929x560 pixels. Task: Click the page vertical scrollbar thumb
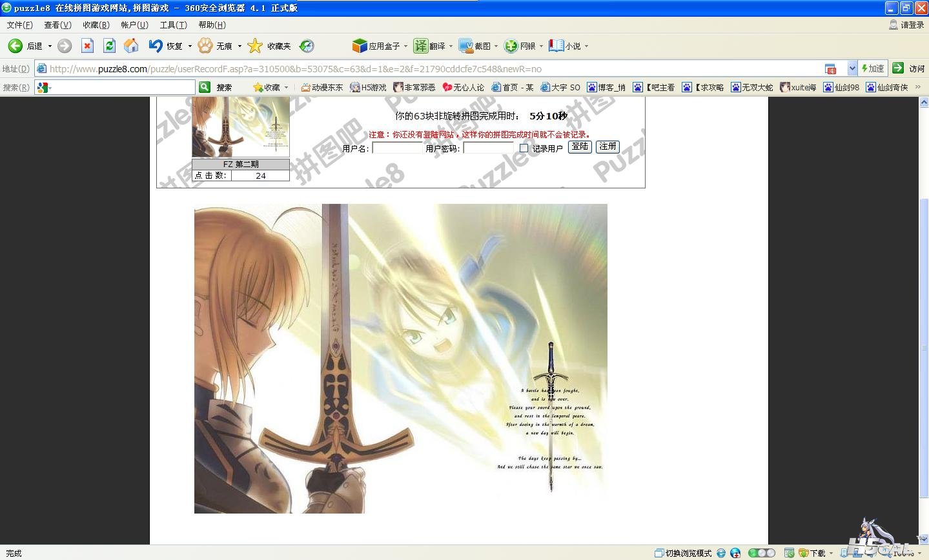click(924, 348)
